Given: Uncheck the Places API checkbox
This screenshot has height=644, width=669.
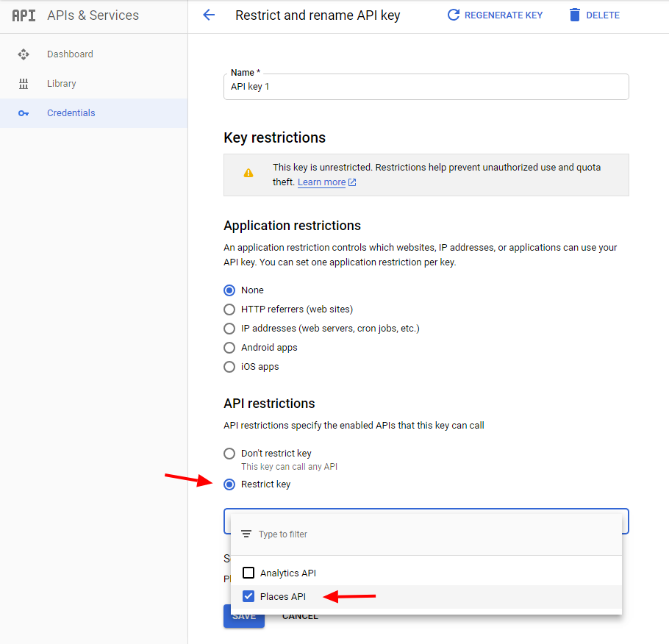Looking at the screenshot, I should [x=248, y=596].
